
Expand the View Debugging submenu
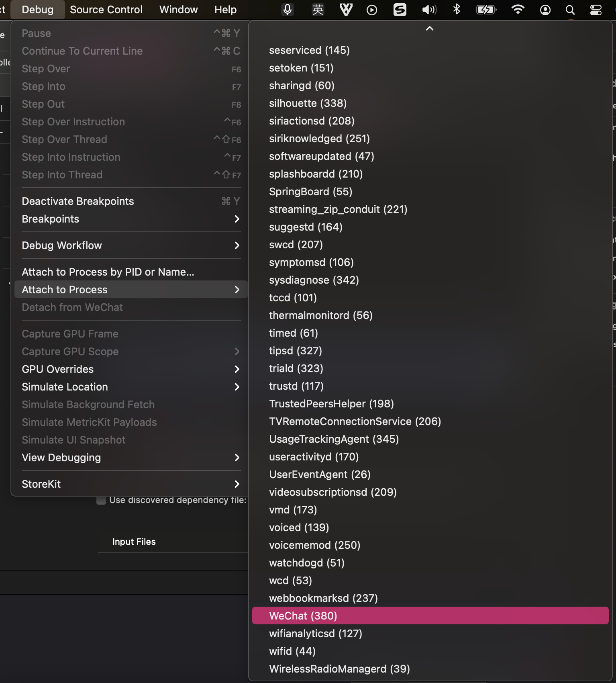point(131,458)
